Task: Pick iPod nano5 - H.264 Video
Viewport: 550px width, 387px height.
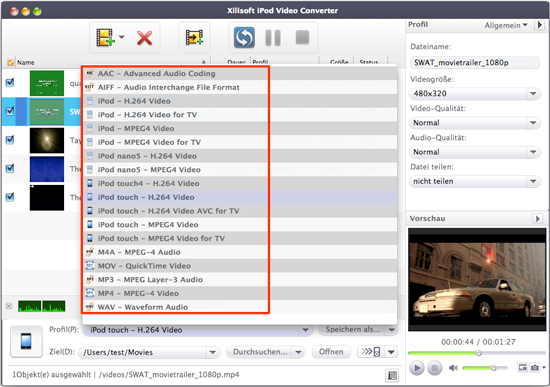Action: [240, 156]
